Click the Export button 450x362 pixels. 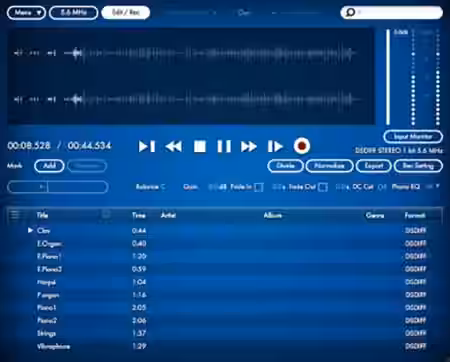click(x=373, y=166)
